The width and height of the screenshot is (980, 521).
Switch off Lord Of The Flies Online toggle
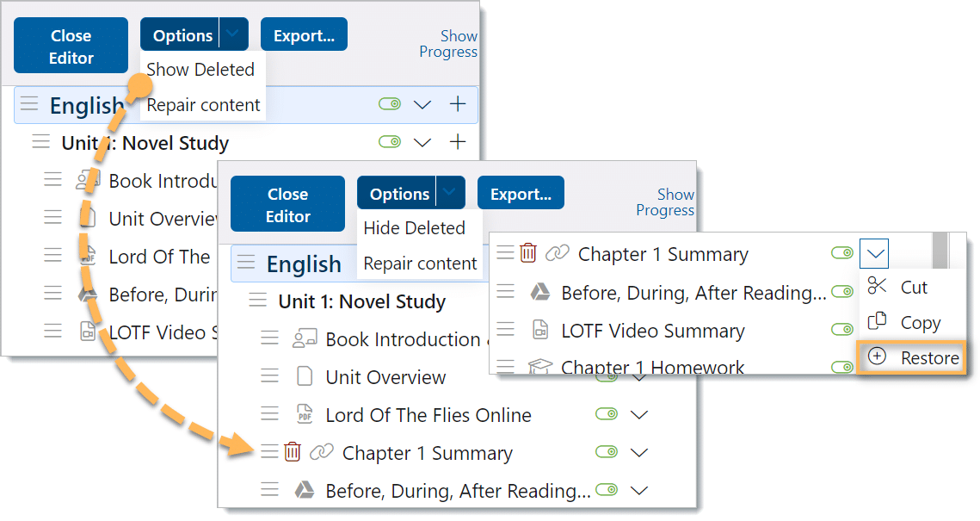[x=607, y=415]
